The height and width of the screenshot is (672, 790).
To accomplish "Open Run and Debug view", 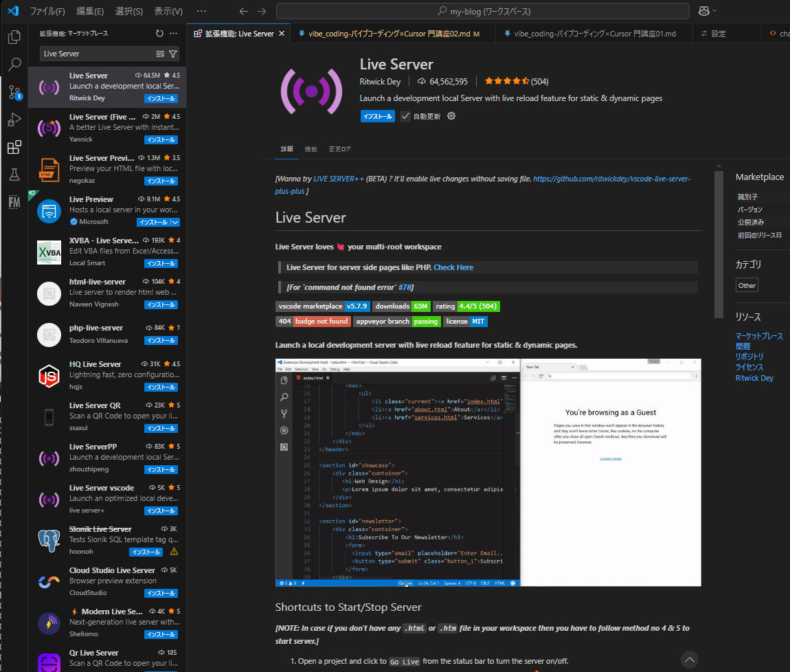I will click(14, 120).
